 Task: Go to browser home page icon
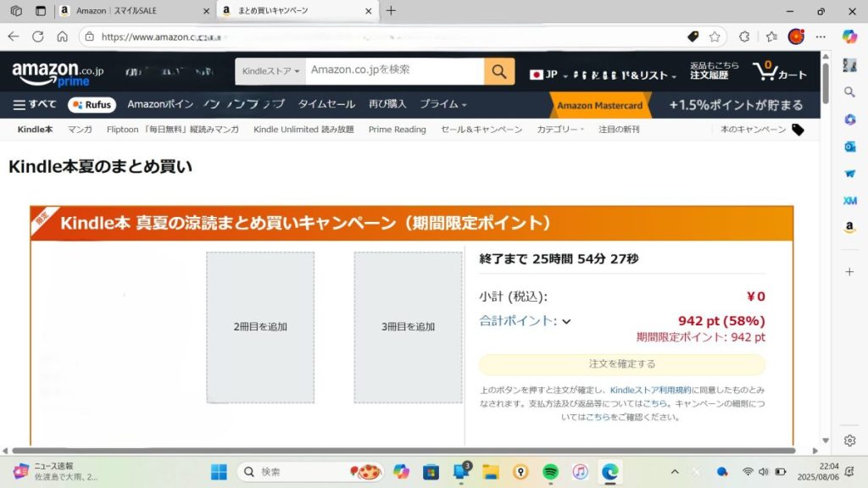62,36
